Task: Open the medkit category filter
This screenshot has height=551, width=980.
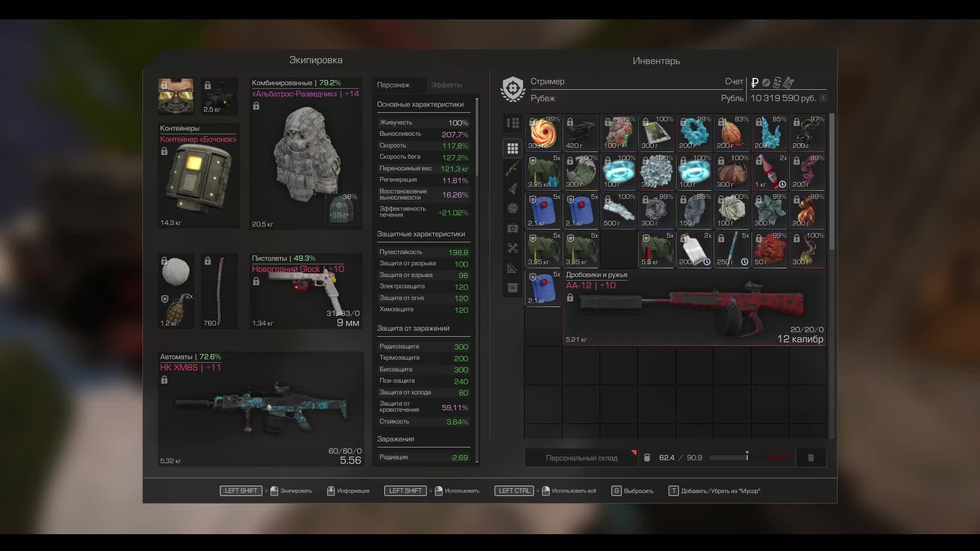Action: [x=512, y=228]
